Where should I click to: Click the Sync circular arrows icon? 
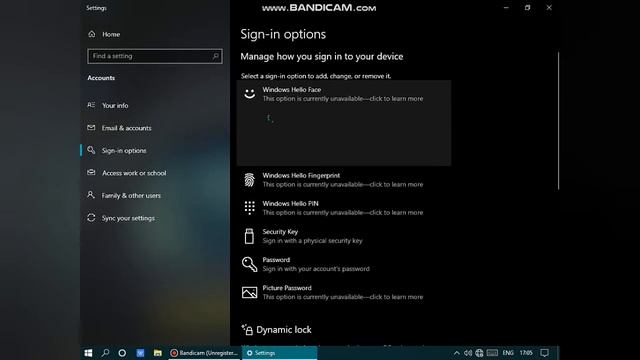(x=91, y=218)
